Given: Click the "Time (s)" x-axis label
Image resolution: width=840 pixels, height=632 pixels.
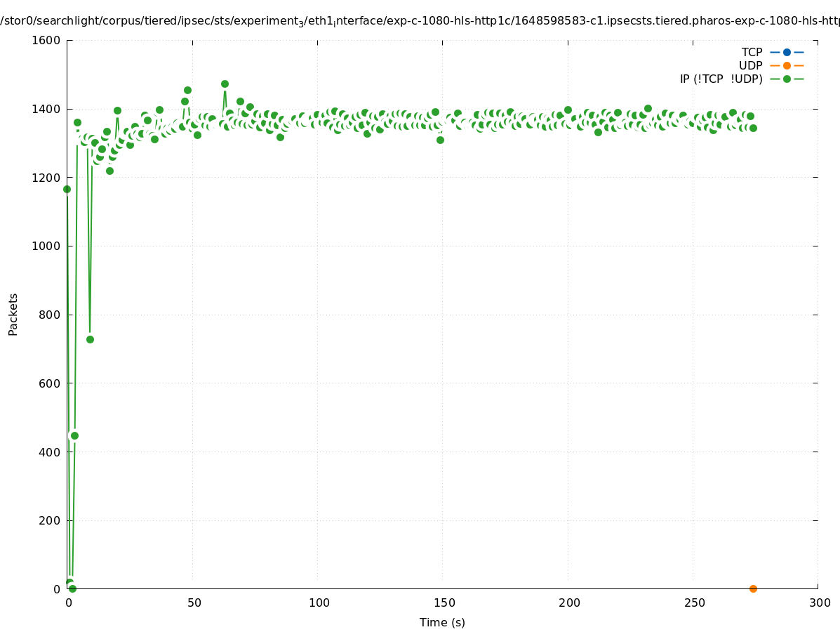Looking at the screenshot, I should [x=442, y=622].
